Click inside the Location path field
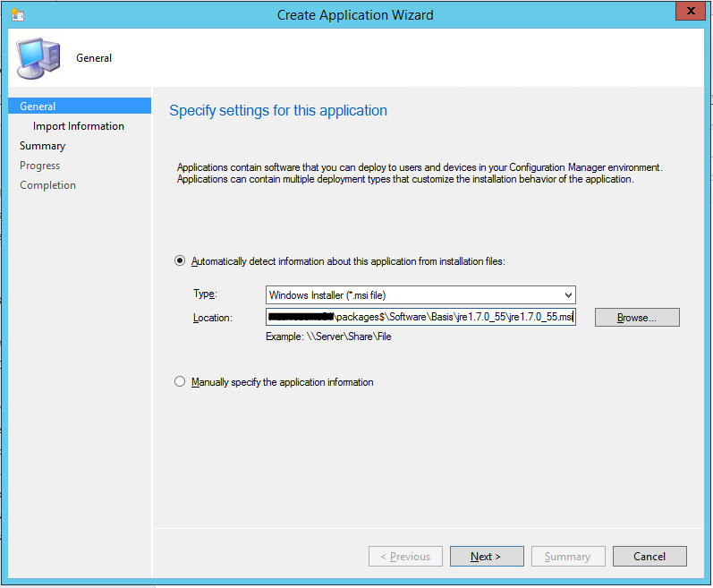713x588 pixels. (420, 317)
